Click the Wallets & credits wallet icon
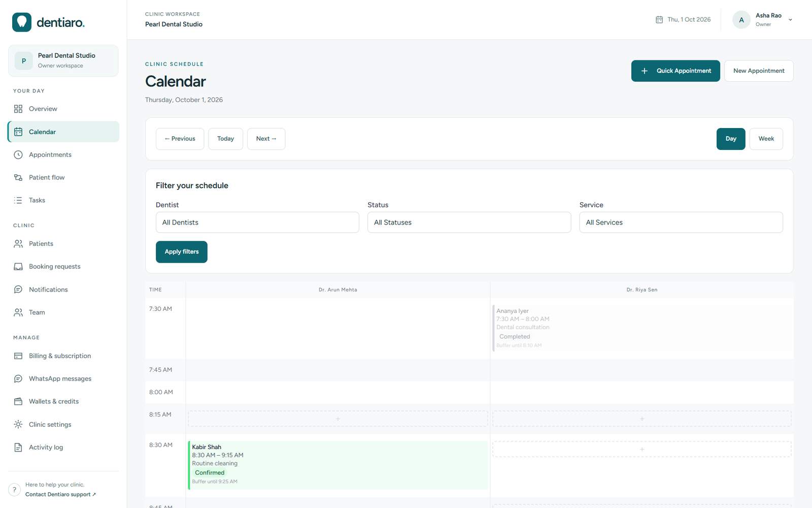Viewport: 812px width, 508px height. click(18, 401)
